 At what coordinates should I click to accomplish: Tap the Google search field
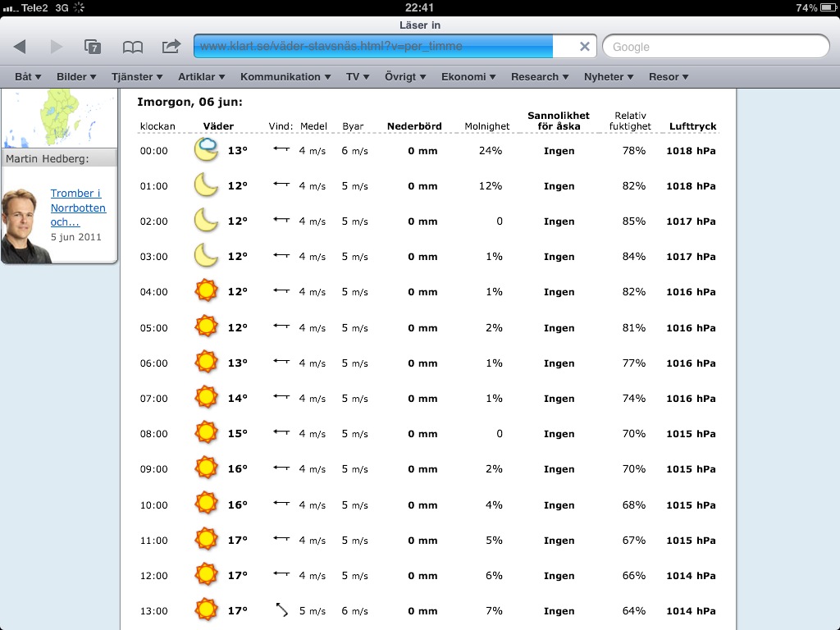click(x=716, y=47)
